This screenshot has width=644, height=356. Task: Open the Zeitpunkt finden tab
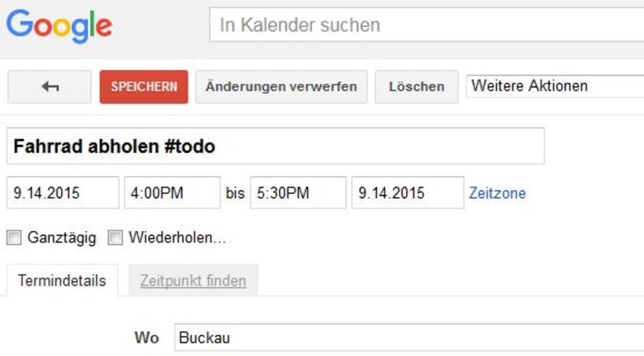click(x=193, y=281)
